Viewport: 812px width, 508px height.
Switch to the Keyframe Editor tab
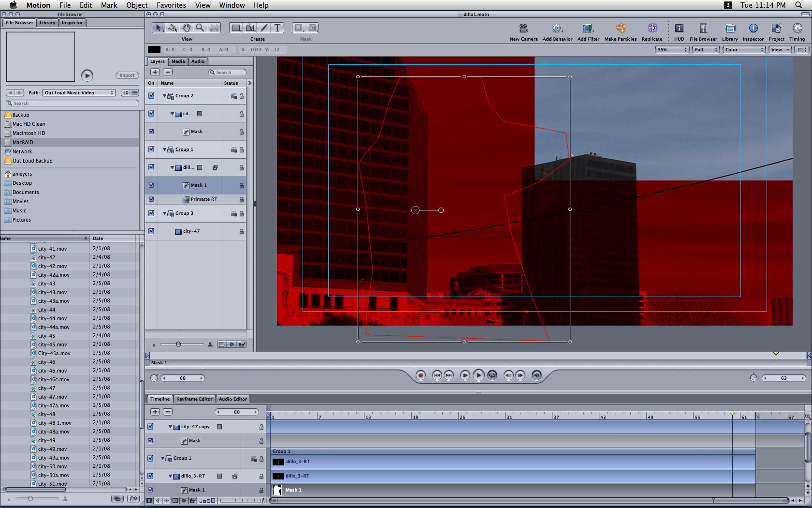click(194, 399)
